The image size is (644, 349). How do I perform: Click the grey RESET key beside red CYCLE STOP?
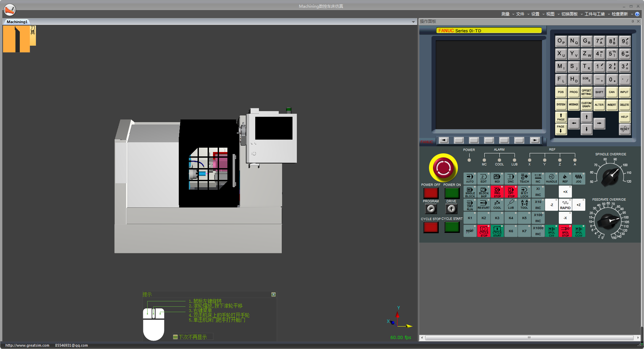click(470, 231)
